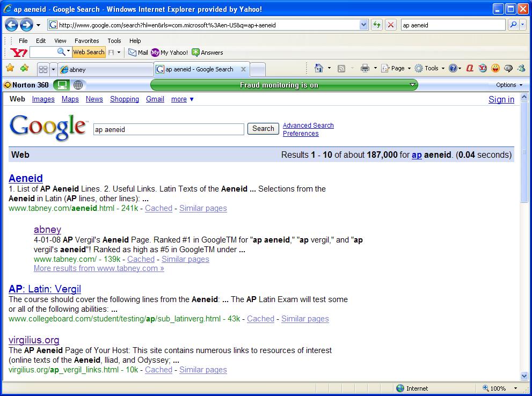Expand the Page menu dropdown

pyautogui.click(x=409, y=69)
